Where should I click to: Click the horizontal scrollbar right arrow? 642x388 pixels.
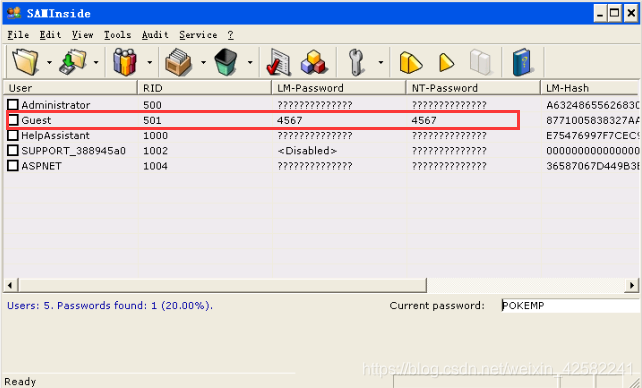point(632,285)
